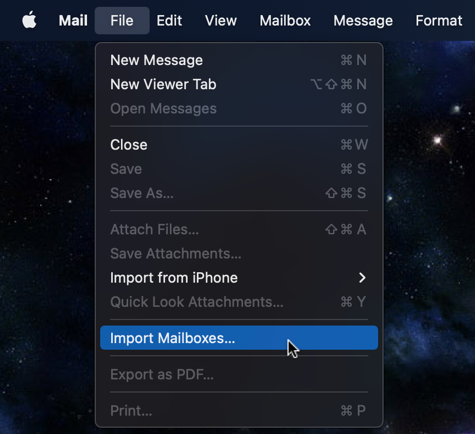Click the Attach Files… menu item

[x=239, y=229]
